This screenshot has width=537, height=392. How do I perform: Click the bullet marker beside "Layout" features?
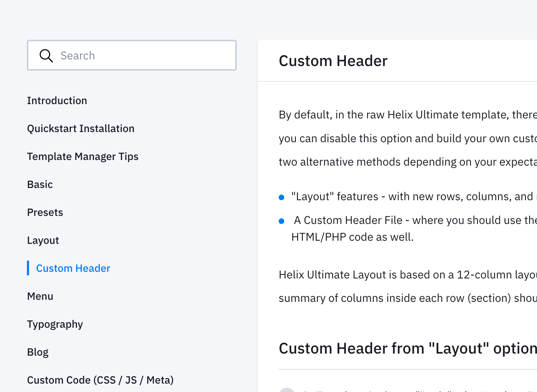coord(282,197)
